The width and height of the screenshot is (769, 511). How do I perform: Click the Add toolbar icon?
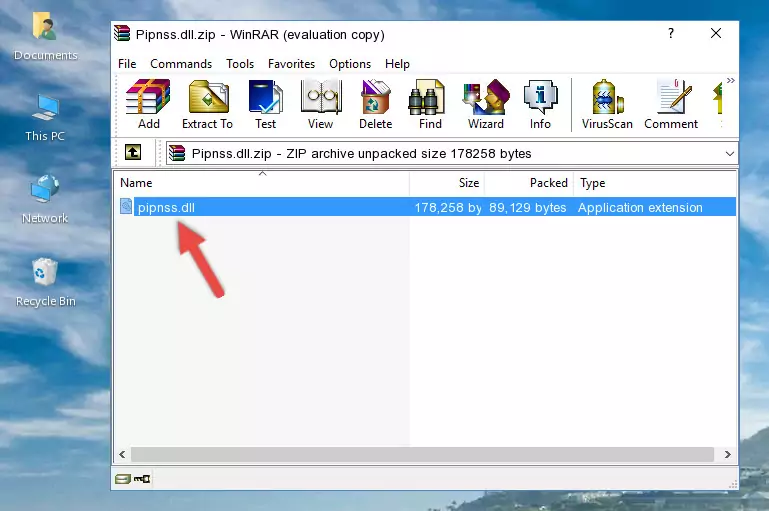pos(148,104)
